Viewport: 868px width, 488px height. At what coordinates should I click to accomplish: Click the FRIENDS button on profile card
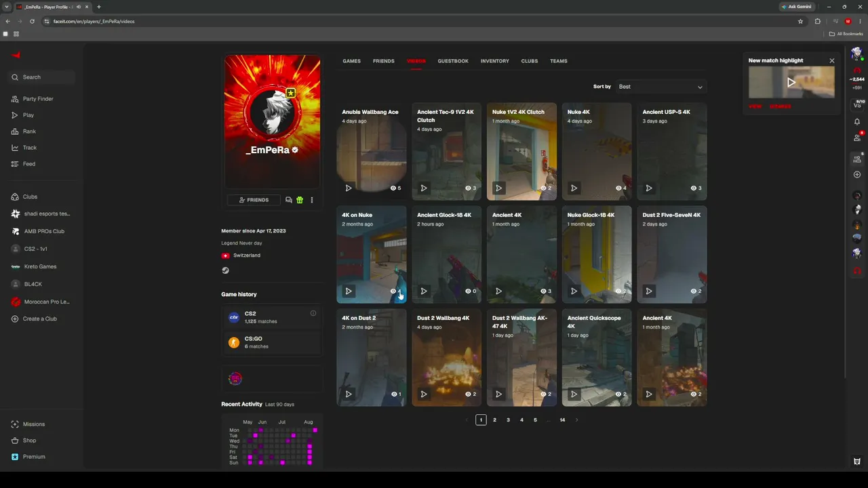click(253, 200)
